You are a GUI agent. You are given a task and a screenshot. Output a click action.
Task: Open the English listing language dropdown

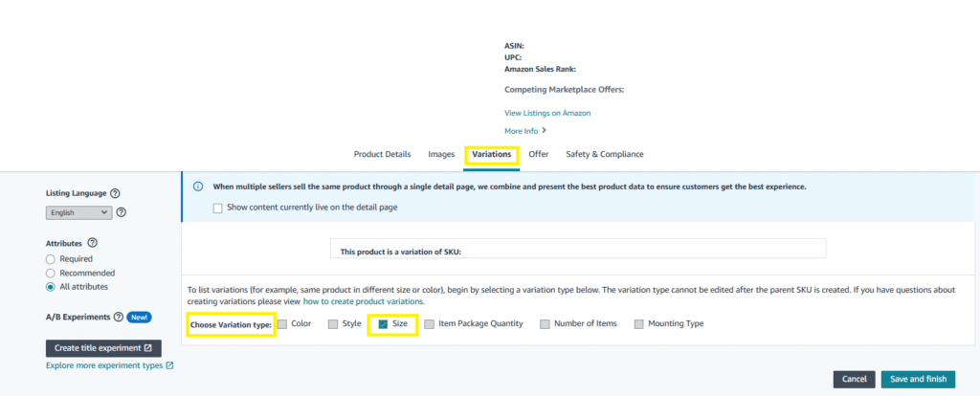coord(78,212)
